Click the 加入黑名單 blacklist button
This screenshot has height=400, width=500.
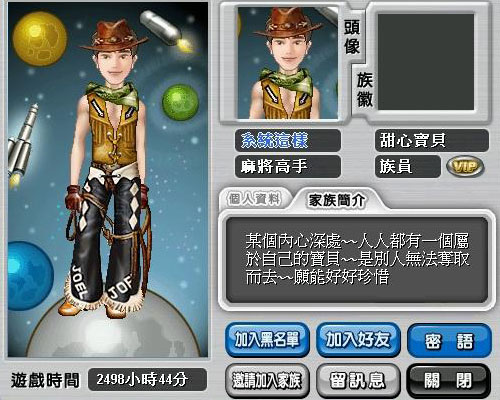tap(267, 340)
